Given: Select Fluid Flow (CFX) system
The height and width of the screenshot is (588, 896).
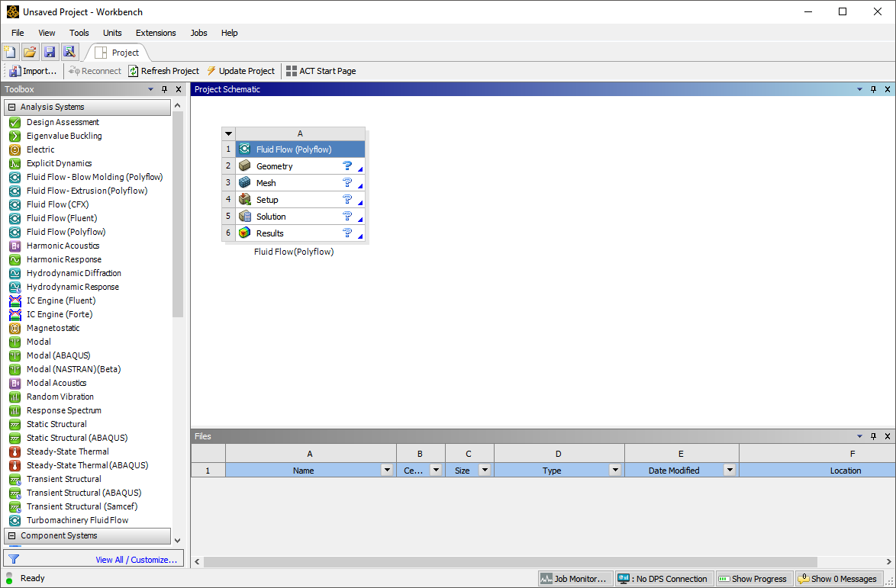Looking at the screenshot, I should pyautogui.click(x=57, y=204).
